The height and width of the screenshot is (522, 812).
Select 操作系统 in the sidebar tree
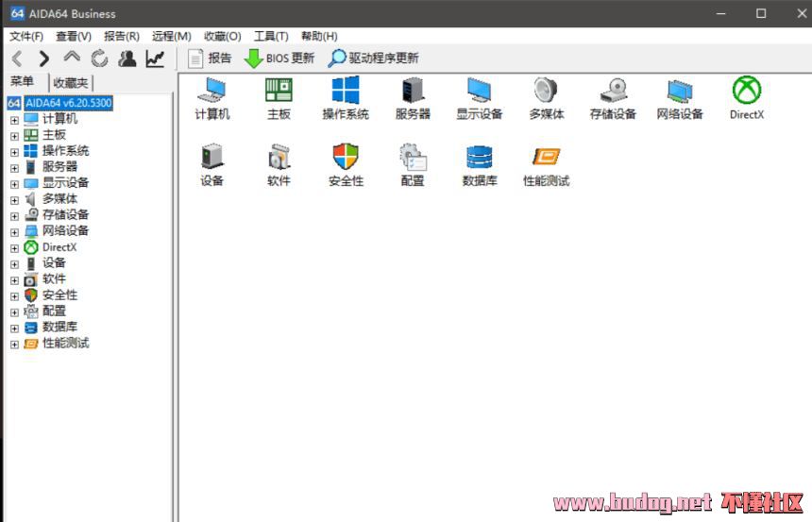tap(65, 151)
